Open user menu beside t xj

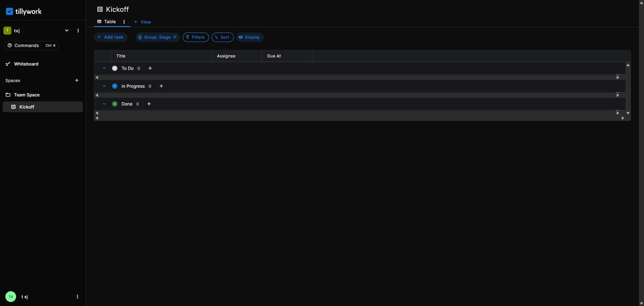pos(77,297)
